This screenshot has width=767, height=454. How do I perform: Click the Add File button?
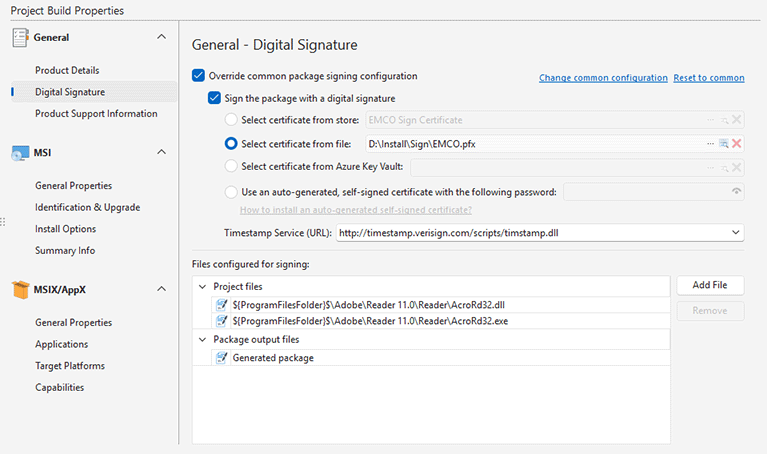710,285
